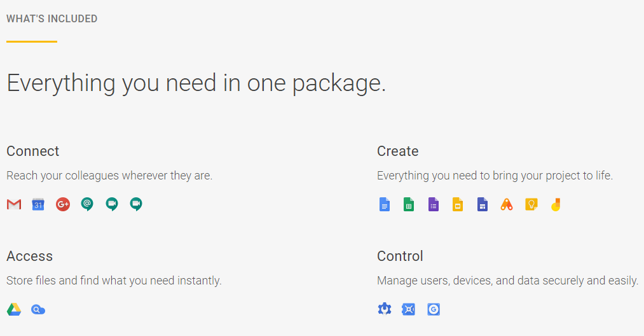This screenshot has height=336, width=644.
Task: Click the Cloud Search icon
Action: point(38,309)
